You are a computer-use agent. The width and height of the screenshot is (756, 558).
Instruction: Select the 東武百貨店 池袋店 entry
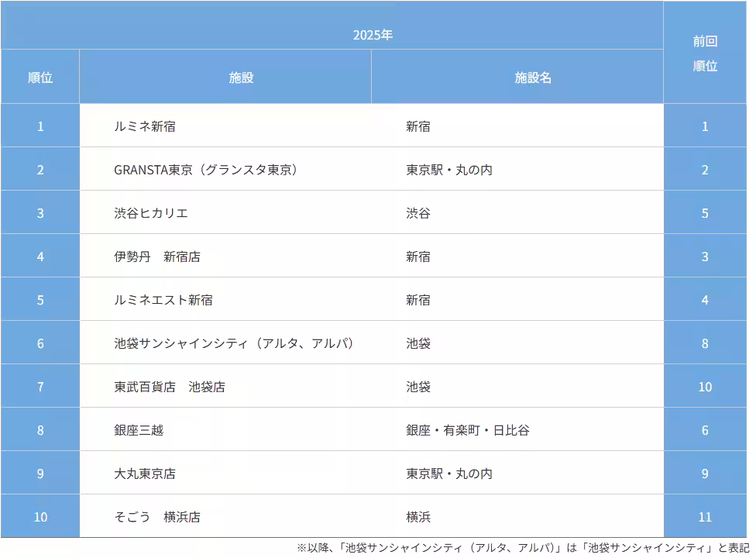click(x=172, y=387)
